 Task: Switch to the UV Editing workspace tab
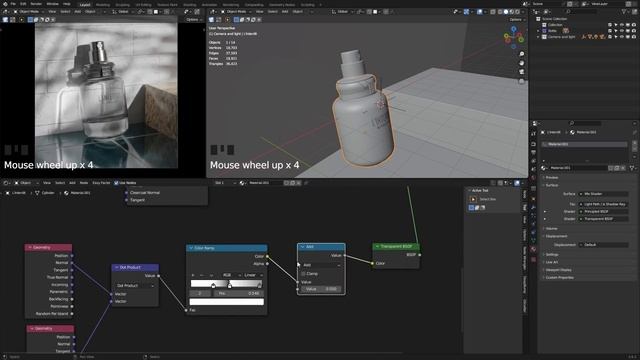(x=144, y=5)
